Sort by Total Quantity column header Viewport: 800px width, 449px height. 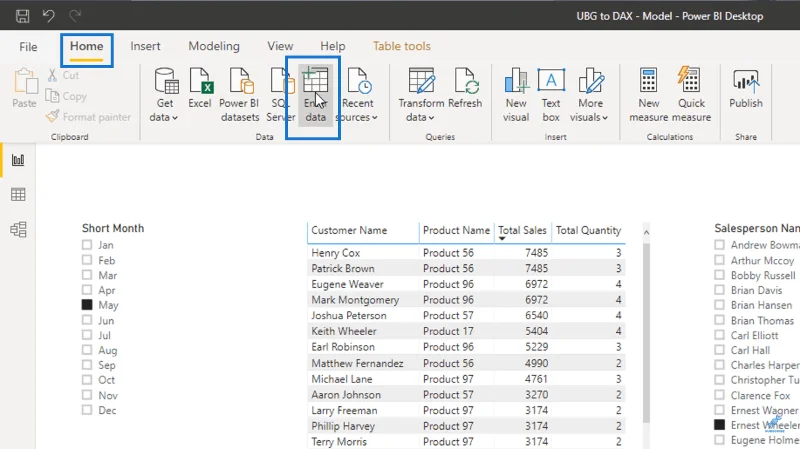coord(588,231)
